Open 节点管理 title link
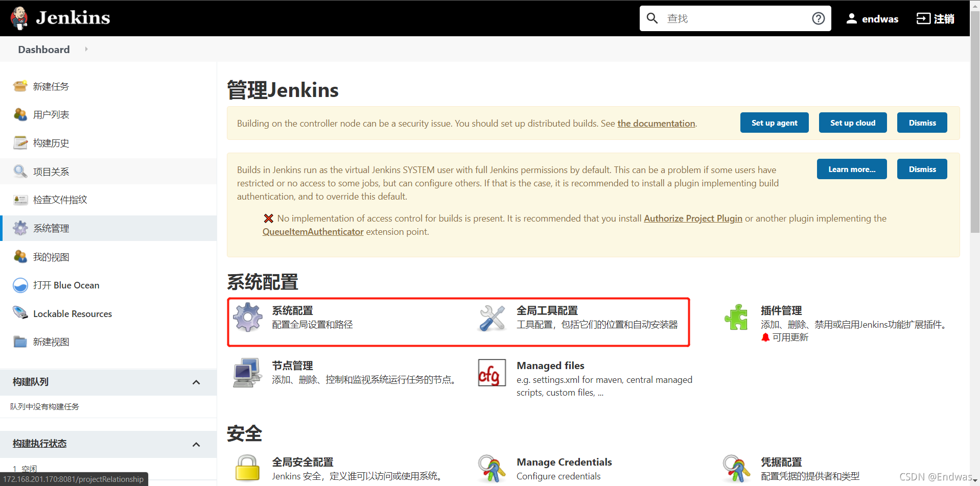 tap(292, 366)
